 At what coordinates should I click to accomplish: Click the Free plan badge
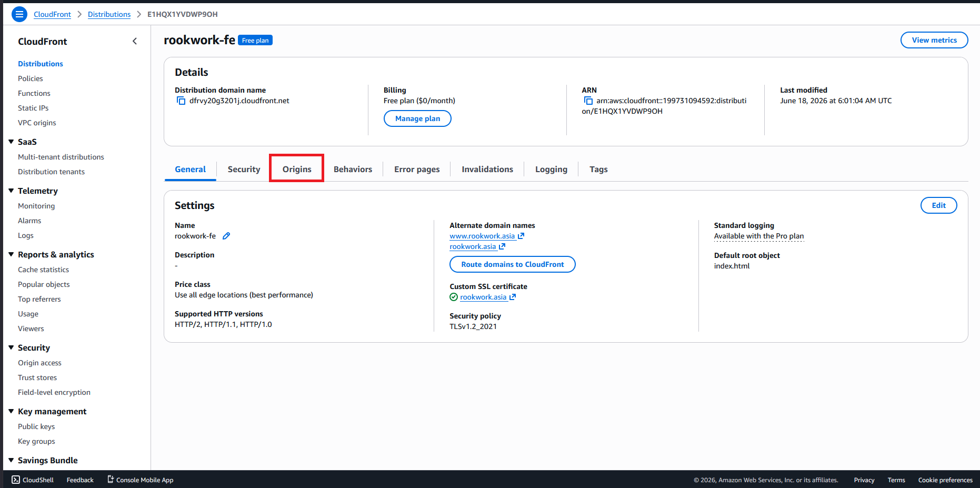click(255, 41)
